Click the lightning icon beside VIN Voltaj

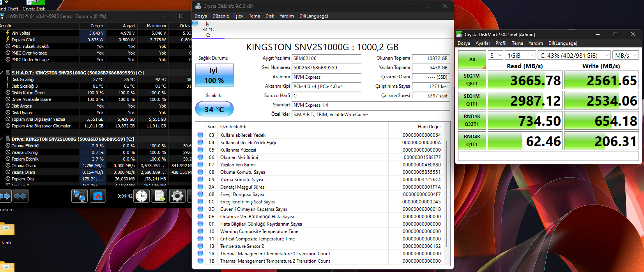coord(7,33)
